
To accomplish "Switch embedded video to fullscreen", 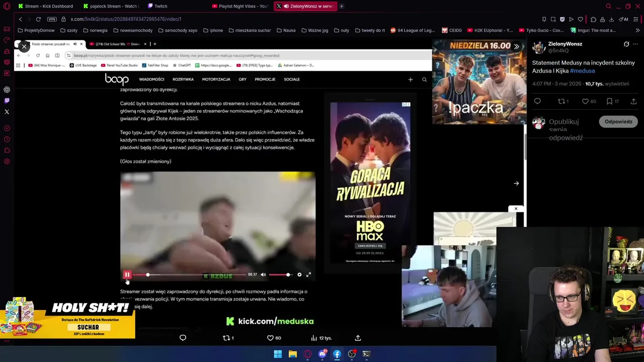I will pyautogui.click(x=308, y=275).
